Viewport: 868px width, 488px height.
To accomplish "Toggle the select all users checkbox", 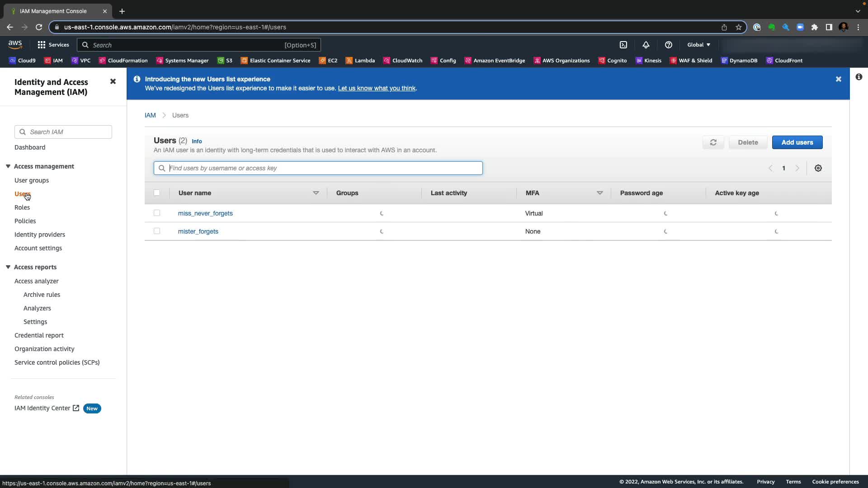I will 157,192.
